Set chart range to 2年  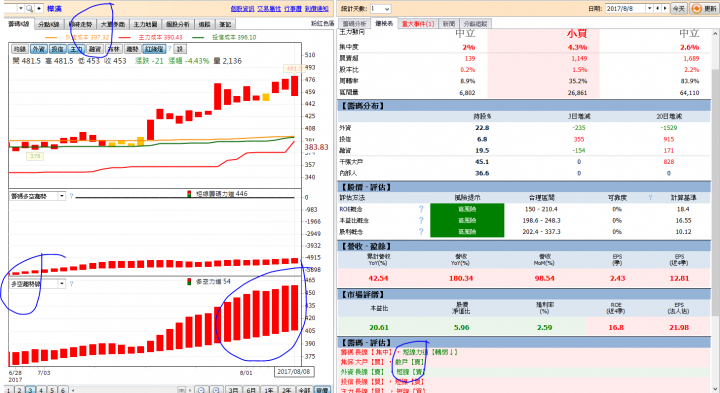point(287,390)
